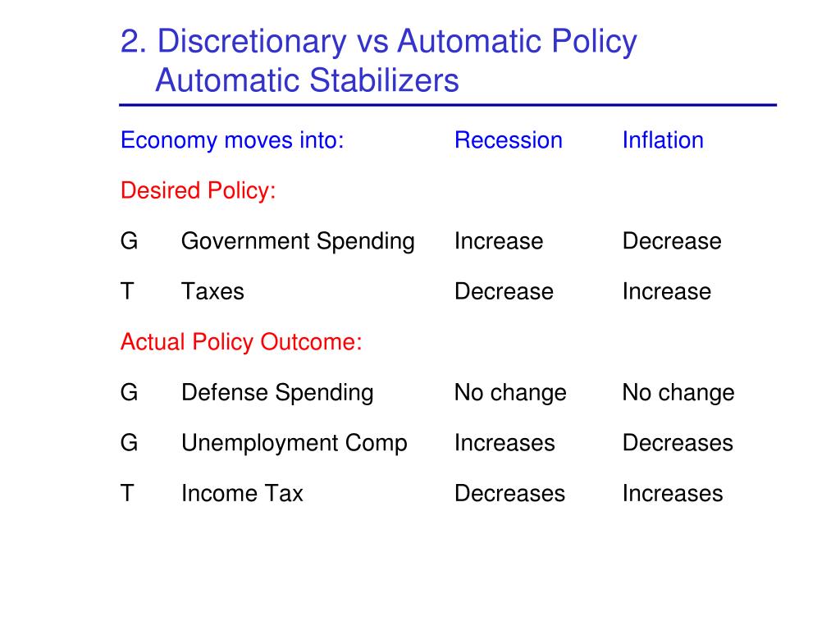840x630 pixels.
Task: Select the 'Inflation' column header
Action: [663, 140]
